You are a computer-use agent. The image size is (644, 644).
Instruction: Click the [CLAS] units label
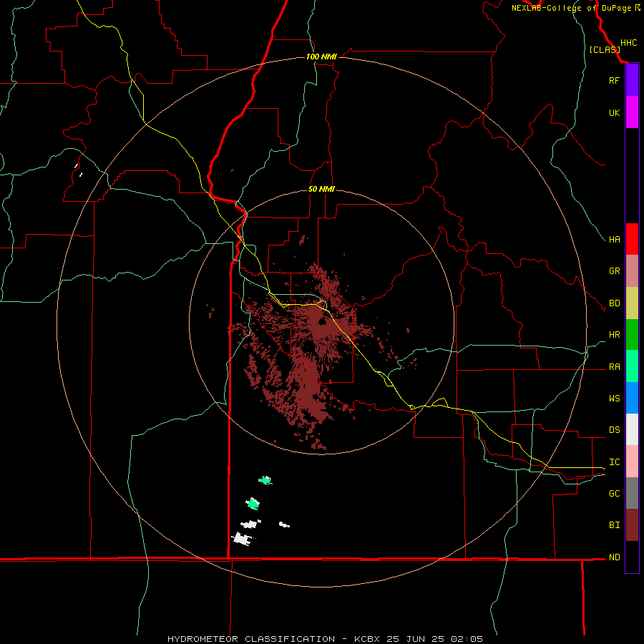605,49
